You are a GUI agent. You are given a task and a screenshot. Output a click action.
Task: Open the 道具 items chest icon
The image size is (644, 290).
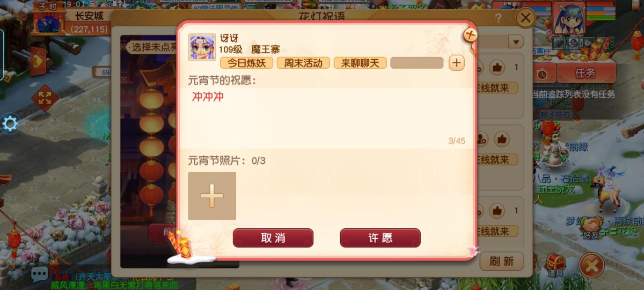555,265
